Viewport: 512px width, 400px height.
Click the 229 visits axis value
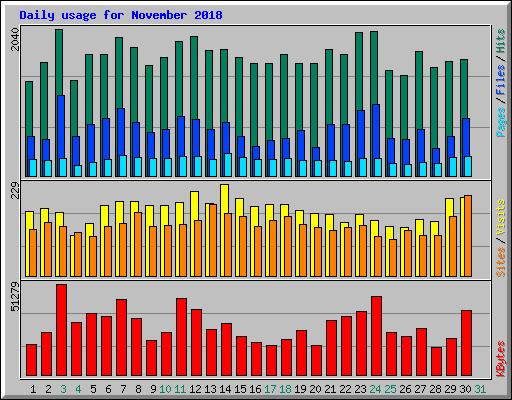pyautogui.click(x=15, y=190)
